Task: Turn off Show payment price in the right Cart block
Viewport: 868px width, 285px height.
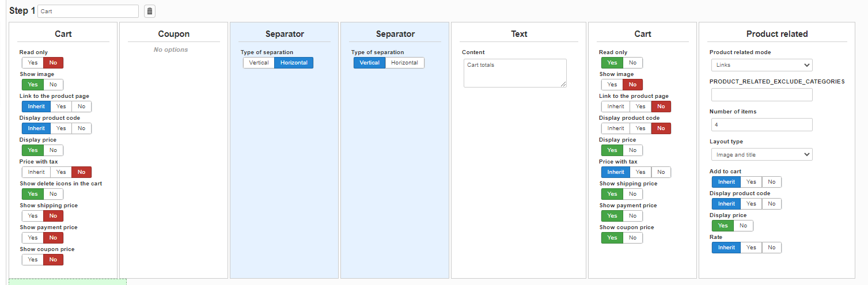Action: (632, 216)
